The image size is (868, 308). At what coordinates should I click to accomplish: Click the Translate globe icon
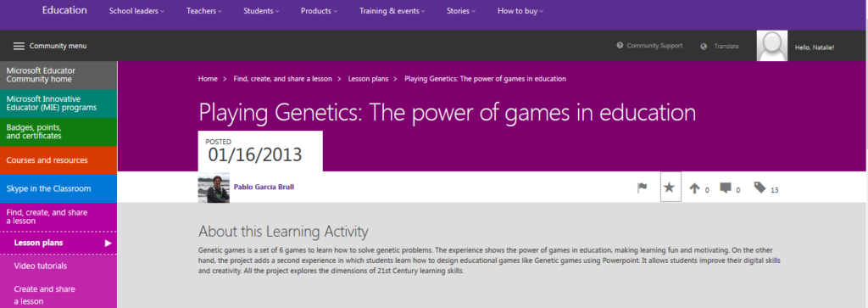[x=704, y=47]
